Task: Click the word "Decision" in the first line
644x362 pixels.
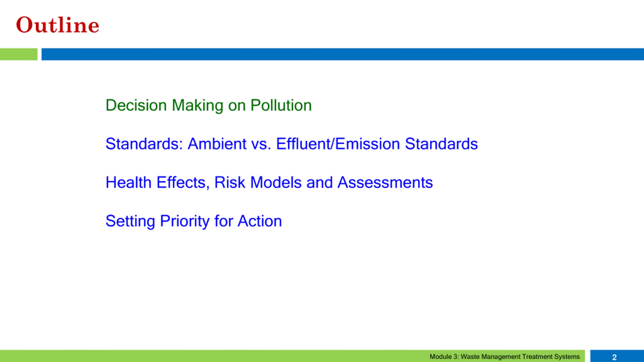Action: pyautogui.click(x=136, y=105)
